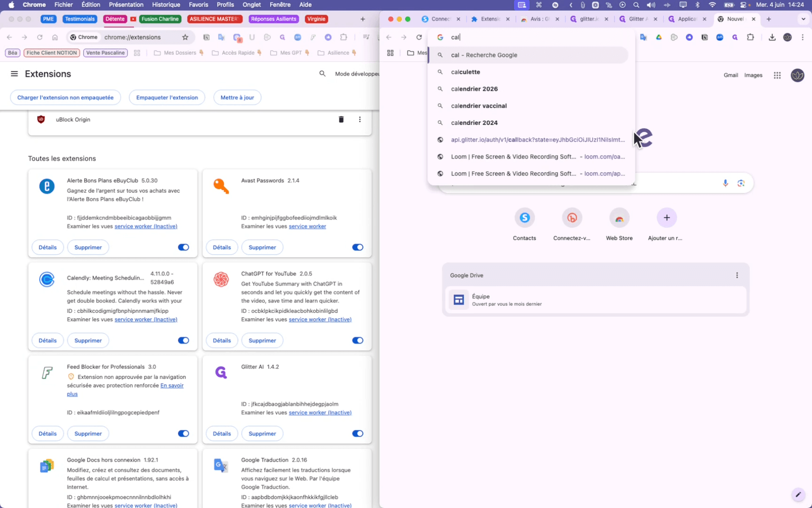This screenshot has width=812, height=508.
Task: Disable Alerte Bons Plans eBuyClub extension toggle
Action: point(183,247)
